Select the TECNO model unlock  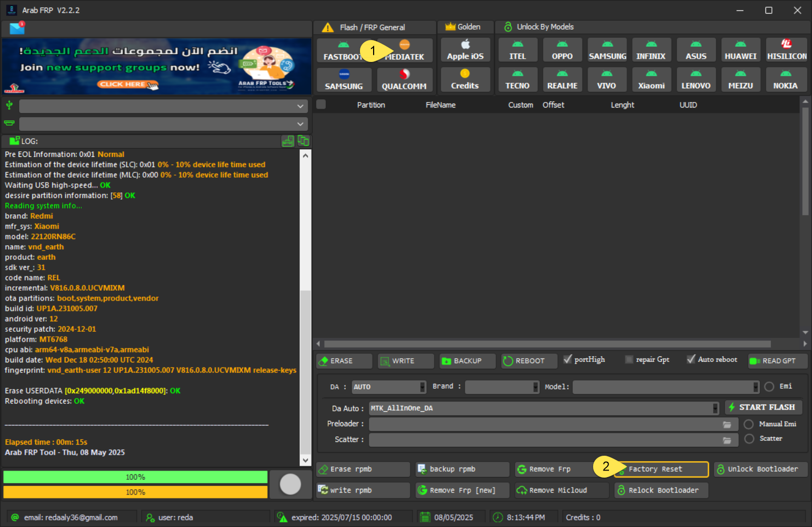coord(517,80)
